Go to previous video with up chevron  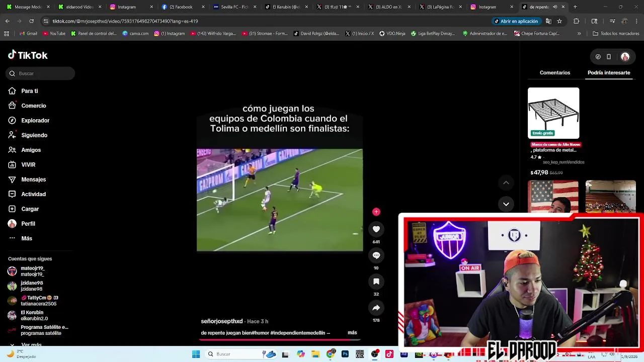tap(506, 183)
